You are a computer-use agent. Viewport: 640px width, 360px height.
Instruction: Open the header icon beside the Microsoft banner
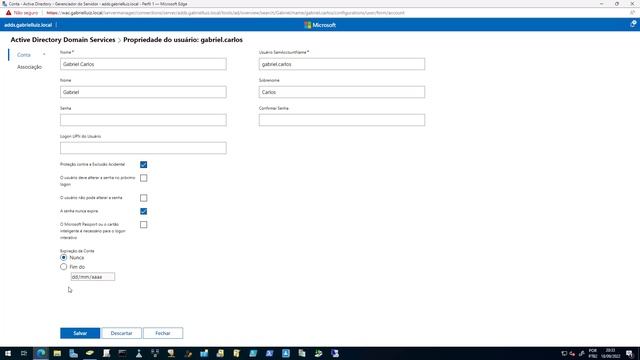pos(633,24)
